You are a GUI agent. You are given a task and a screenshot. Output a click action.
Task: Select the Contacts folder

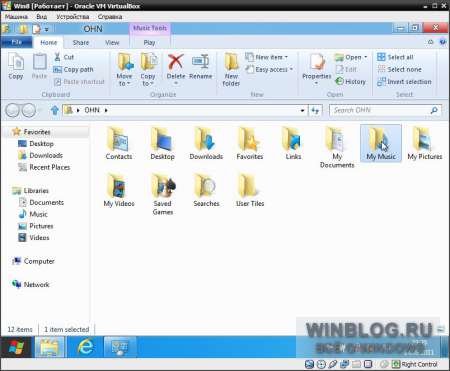coord(119,143)
